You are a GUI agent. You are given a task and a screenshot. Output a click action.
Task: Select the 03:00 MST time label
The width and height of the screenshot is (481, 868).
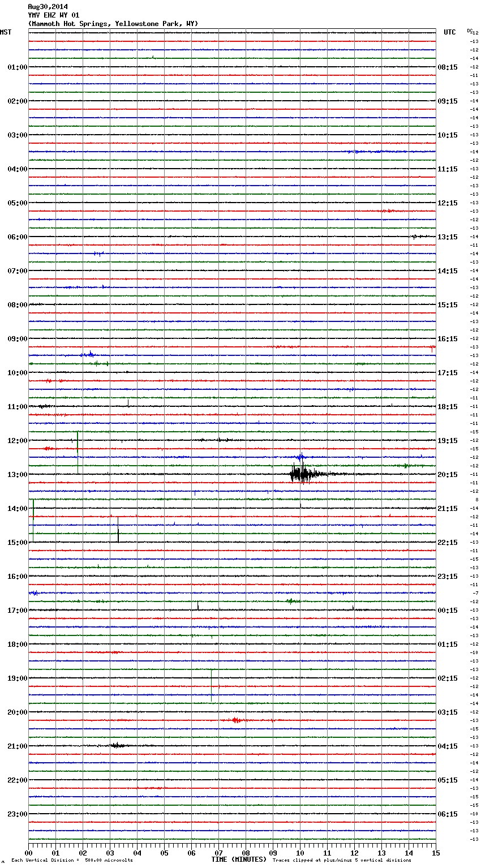[18, 135]
